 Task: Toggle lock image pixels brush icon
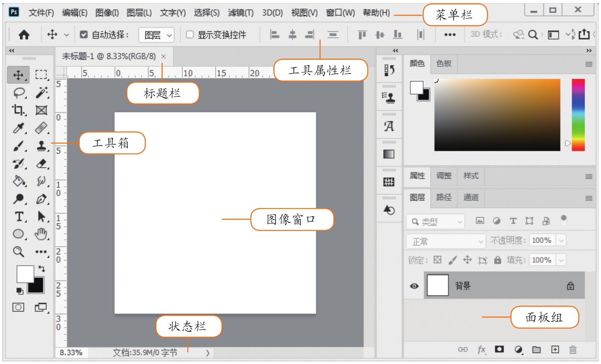point(453,260)
